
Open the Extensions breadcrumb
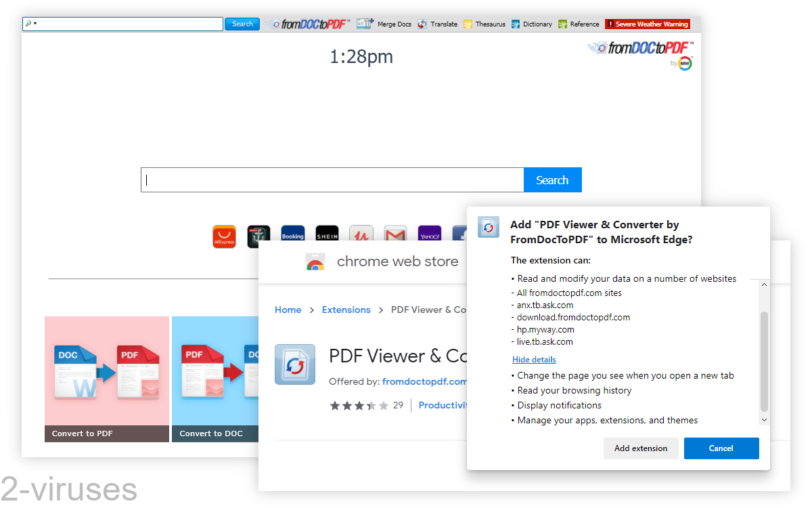click(346, 310)
